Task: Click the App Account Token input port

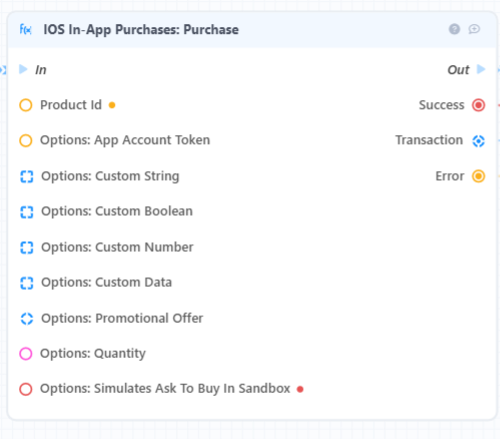Action: (26, 140)
